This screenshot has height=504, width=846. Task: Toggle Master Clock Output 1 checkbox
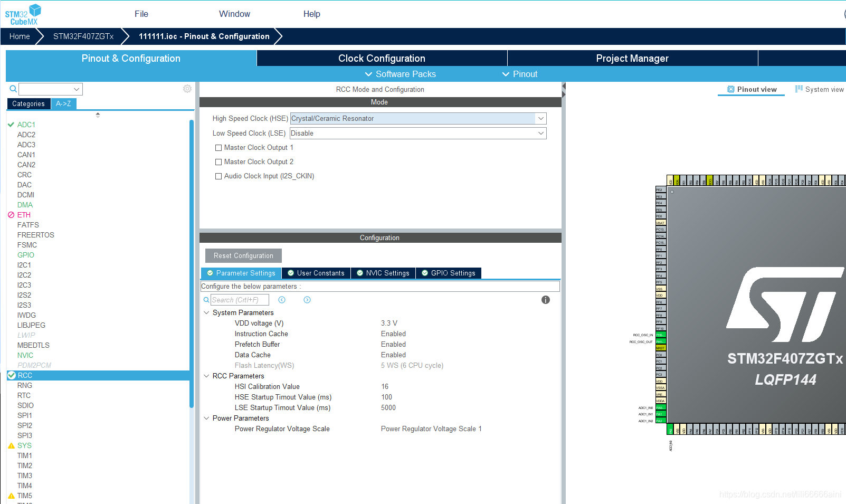[218, 148]
